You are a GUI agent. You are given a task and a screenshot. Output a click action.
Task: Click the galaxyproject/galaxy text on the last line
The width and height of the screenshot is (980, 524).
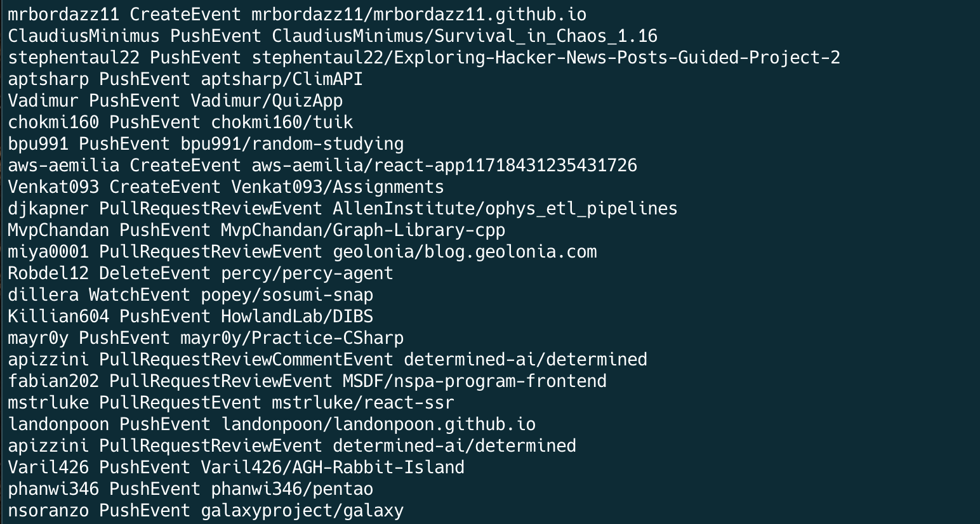[302, 510]
